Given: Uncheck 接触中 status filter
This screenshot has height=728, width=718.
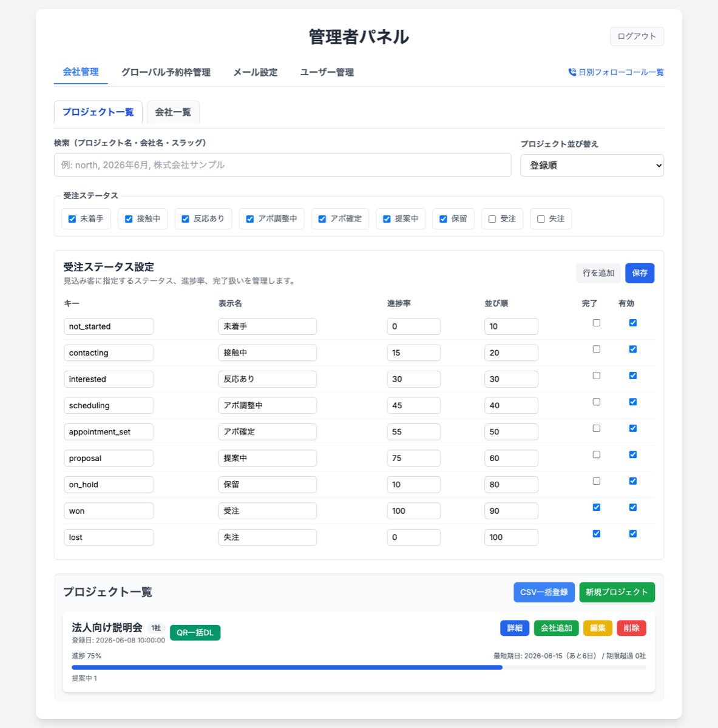Looking at the screenshot, I should tap(129, 219).
